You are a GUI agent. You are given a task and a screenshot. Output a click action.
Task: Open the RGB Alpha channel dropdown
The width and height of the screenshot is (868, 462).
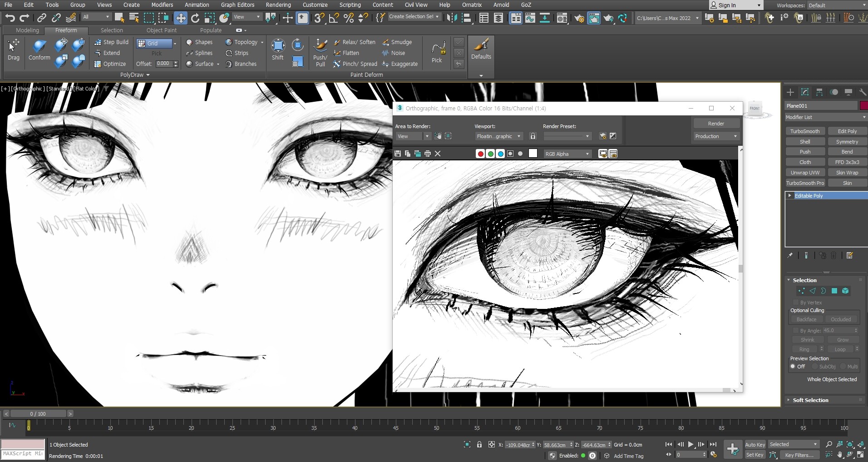click(x=567, y=154)
